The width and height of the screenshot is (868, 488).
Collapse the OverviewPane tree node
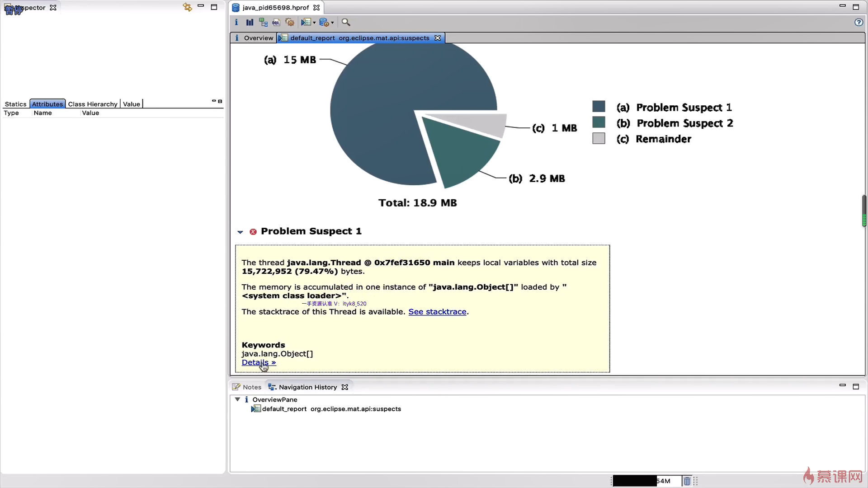click(x=237, y=399)
